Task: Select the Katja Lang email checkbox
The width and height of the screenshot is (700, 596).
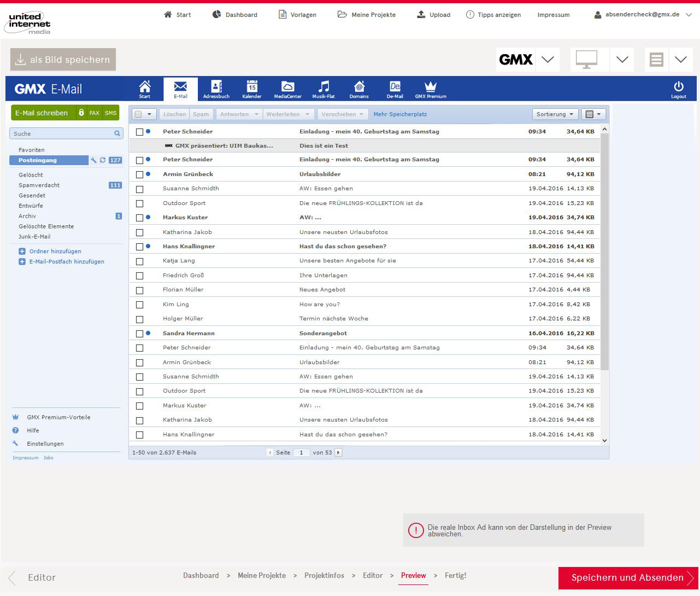Action: pyautogui.click(x=139, y=261)
